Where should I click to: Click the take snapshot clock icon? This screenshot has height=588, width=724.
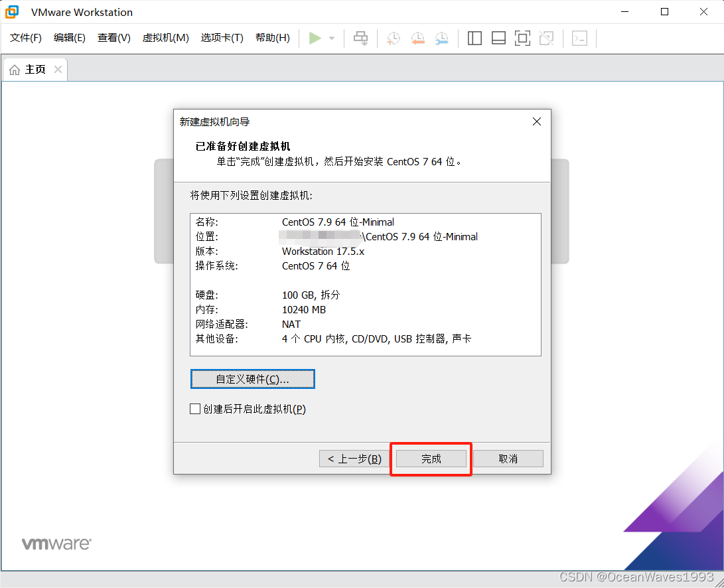(x=394, y=38)
